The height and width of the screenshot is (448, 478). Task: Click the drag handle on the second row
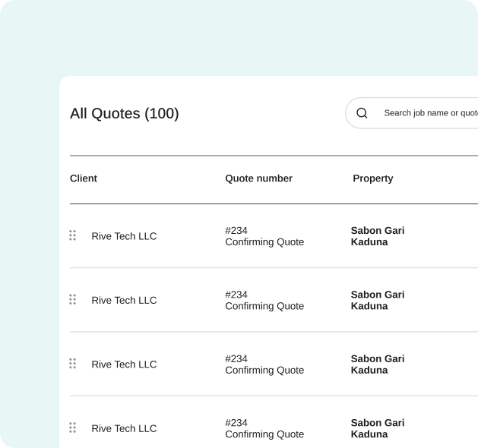pyautogui.click(x=72, y=300)
